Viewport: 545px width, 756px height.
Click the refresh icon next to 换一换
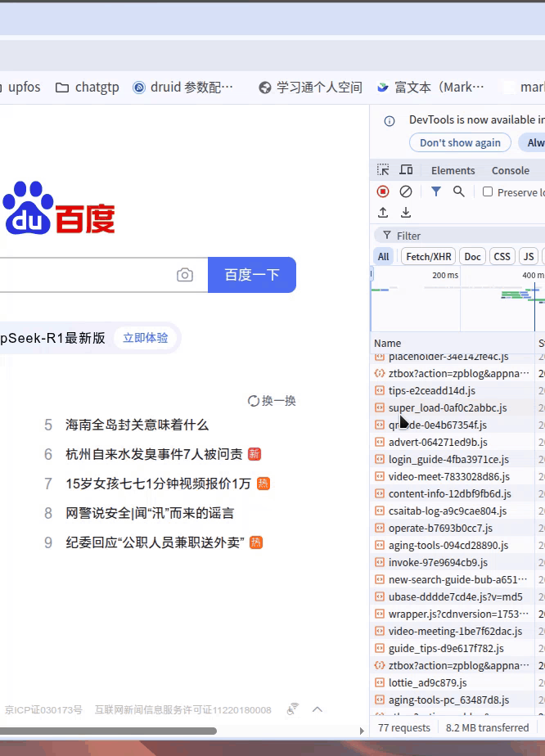(253, 401)
